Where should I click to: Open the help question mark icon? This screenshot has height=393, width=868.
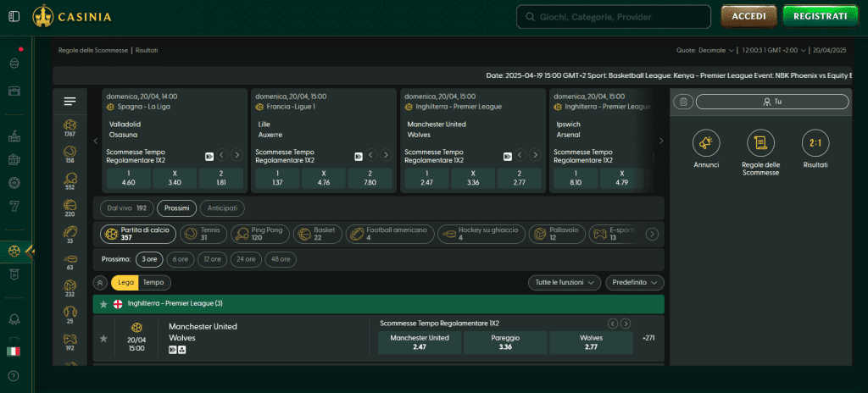click(14, 376)
